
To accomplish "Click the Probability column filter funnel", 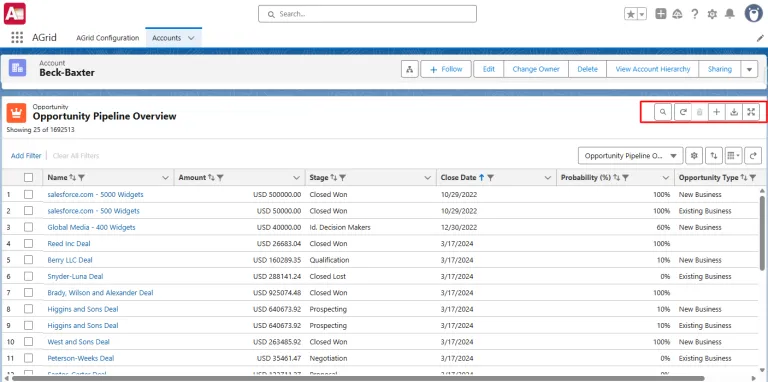I will tap(625, 178).
